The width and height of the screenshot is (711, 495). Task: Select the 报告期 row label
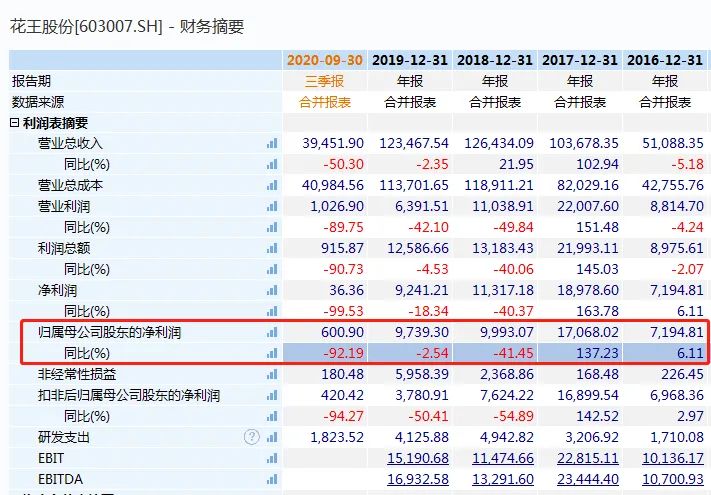click(31, 81)
